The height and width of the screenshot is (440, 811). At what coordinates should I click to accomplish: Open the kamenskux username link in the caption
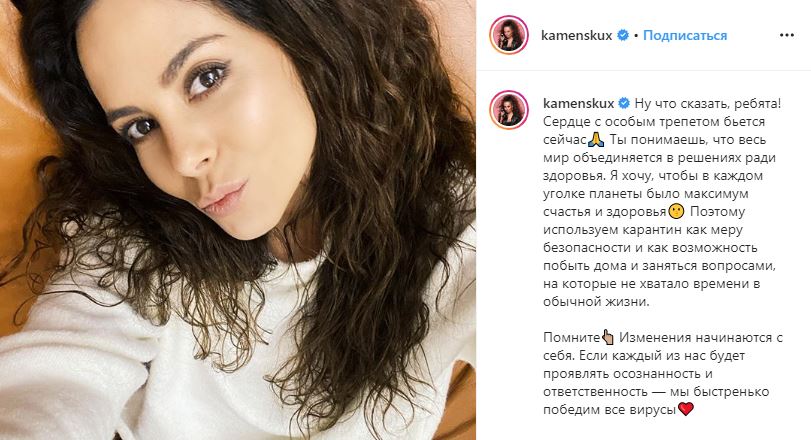(x=578, y=103)
